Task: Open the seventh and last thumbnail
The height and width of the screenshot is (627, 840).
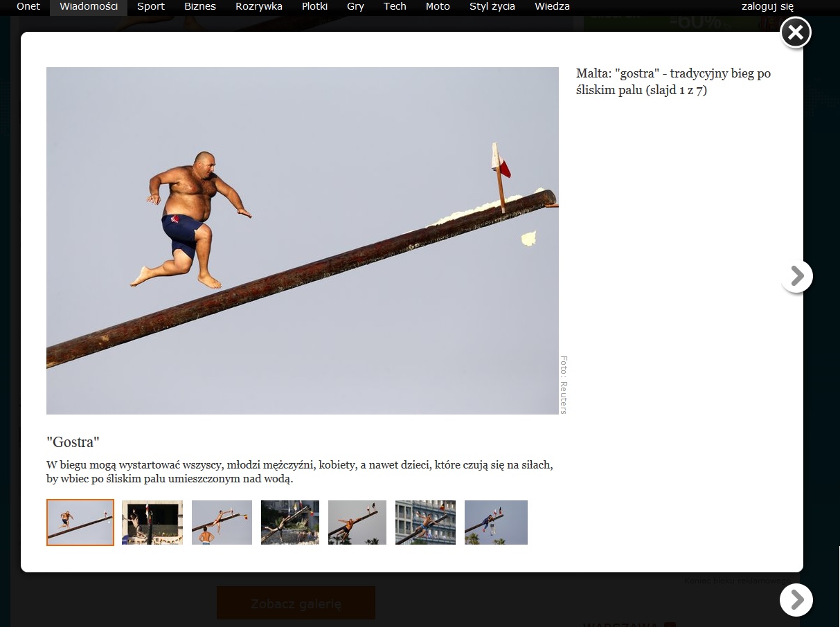Action: (x=496, y=522)
